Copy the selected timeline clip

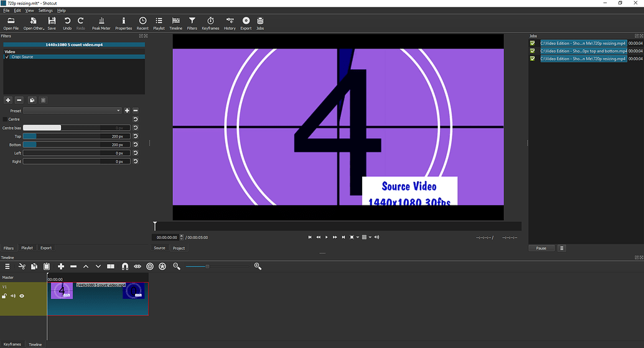pyautogui.click(x=34, y=266)
